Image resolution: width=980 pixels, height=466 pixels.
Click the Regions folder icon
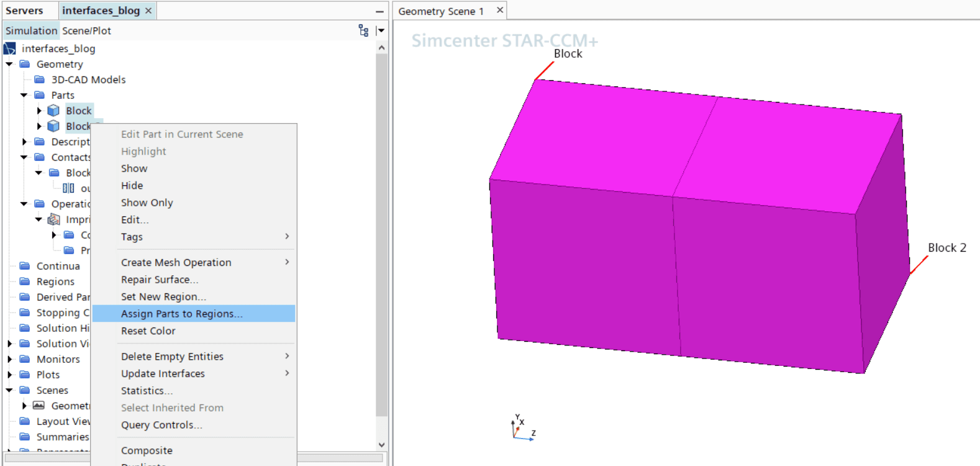pyautogui.click(x=25, y=281)
